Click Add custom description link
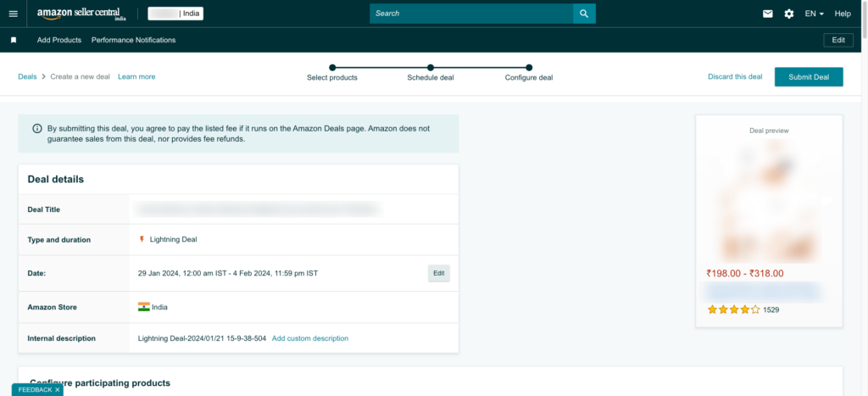This screenshot has height=396, width=868. coord(310,338)
